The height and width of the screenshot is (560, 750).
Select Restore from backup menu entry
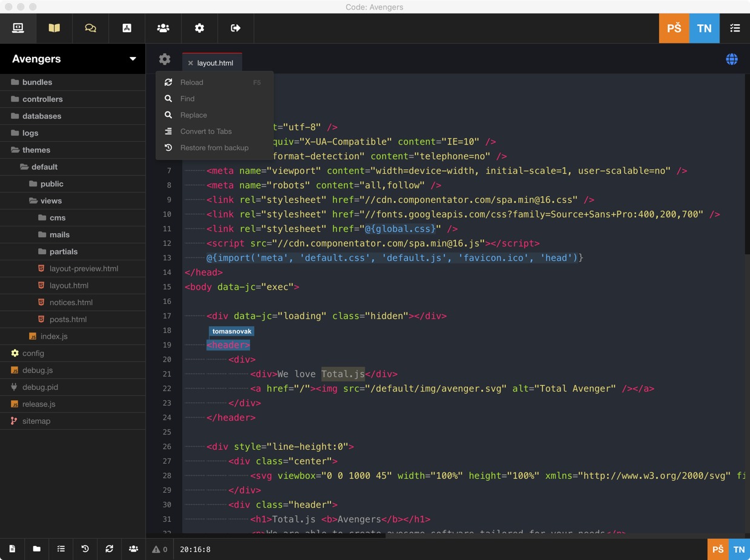point(214,148)
